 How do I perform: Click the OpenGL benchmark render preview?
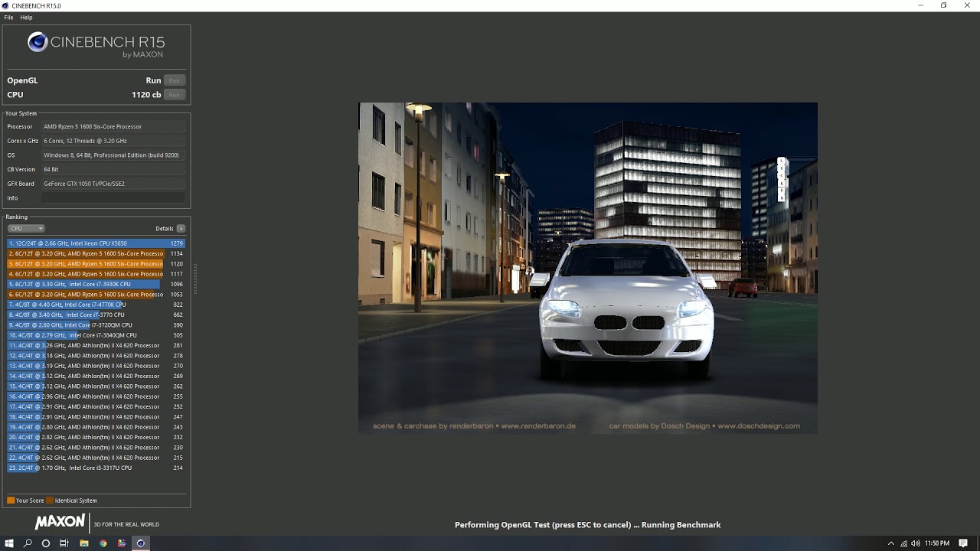click(x=588, y=268)
